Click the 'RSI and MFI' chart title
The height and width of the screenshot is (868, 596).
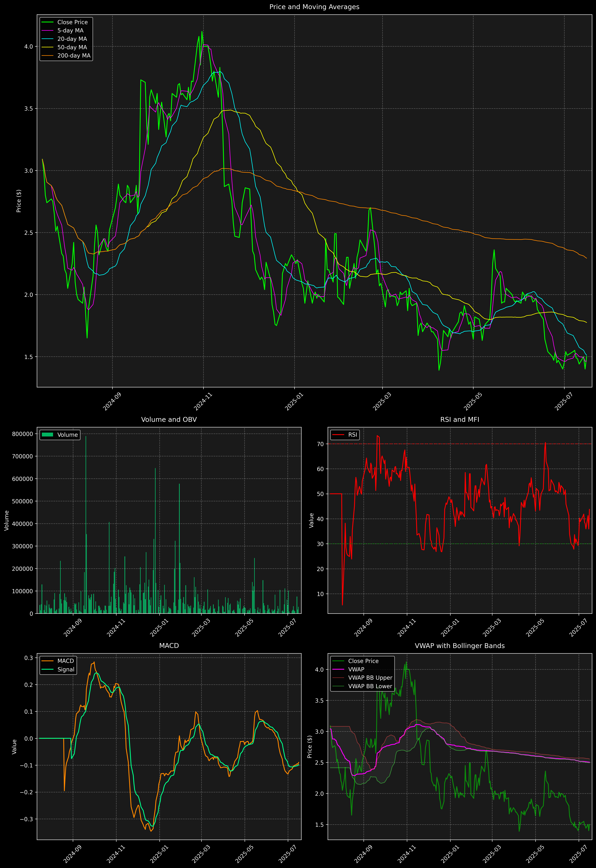point(460,420)
